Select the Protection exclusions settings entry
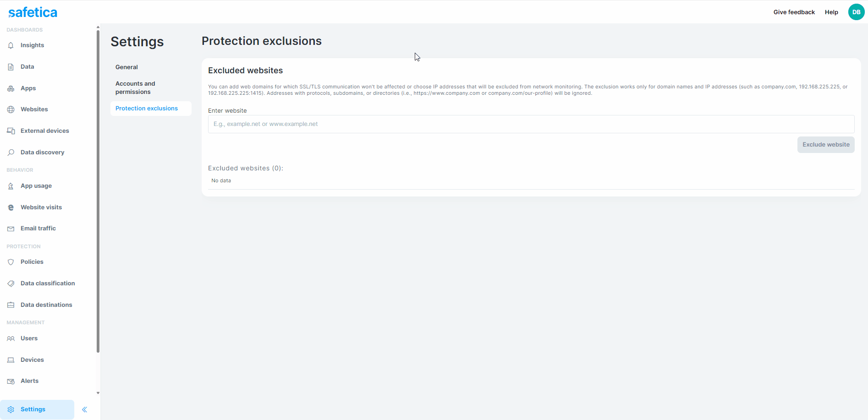 147,108
